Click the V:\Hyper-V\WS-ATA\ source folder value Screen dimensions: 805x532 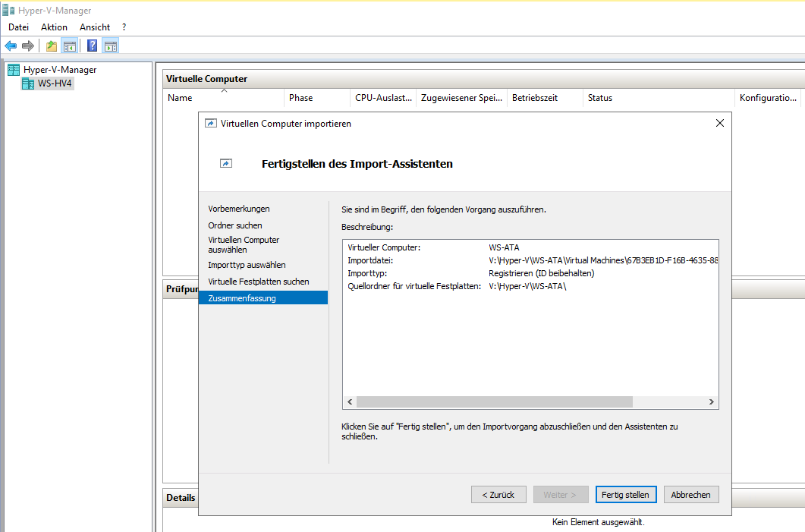tap(528, 286)
